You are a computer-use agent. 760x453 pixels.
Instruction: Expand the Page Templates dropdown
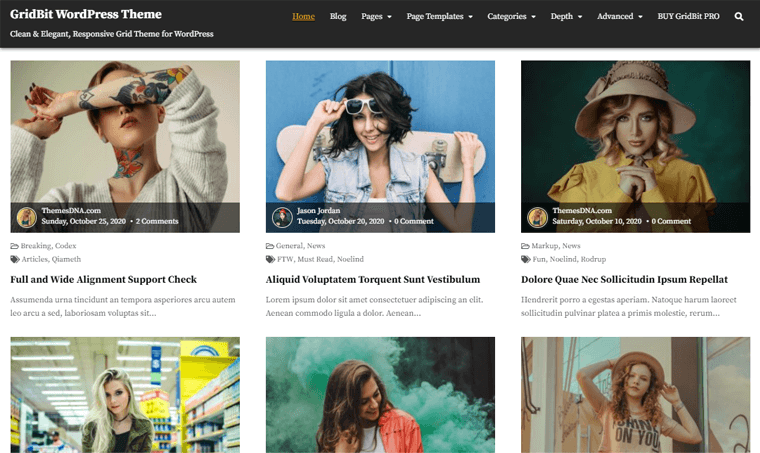(x=440, y=16)
